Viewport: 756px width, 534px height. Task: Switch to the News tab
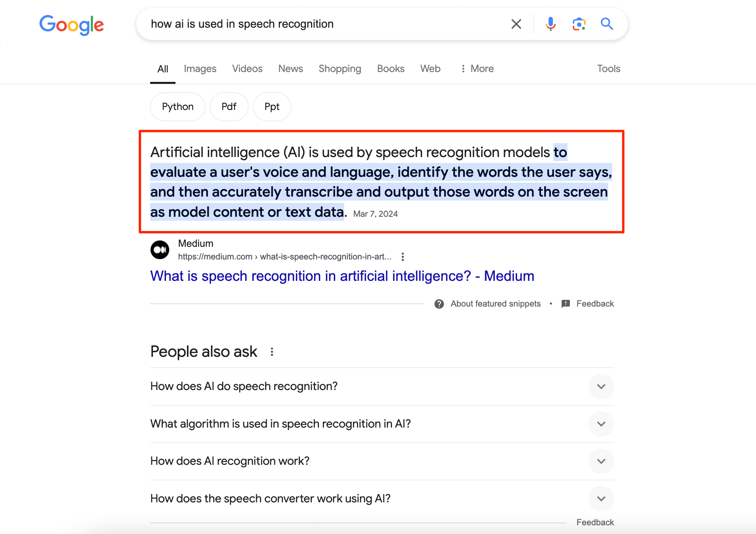(x=290, y=68)
